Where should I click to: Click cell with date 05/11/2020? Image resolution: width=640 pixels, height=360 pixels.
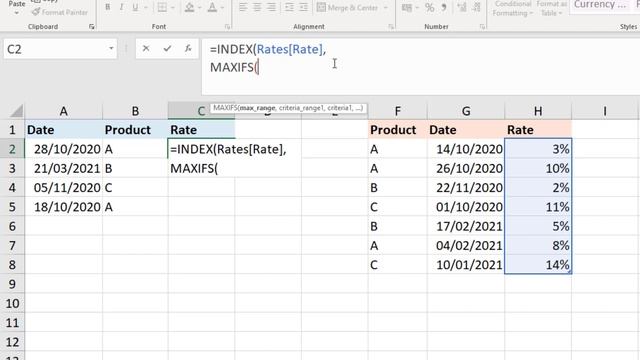64,188
